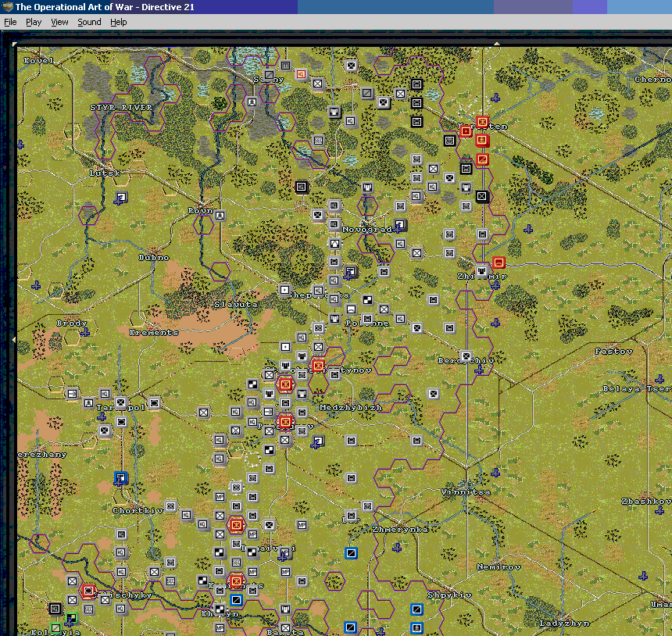Image resolution: width=672 pixels, height=636 pixels.
Task: Click the Krements town label
Action: point(154,333)
